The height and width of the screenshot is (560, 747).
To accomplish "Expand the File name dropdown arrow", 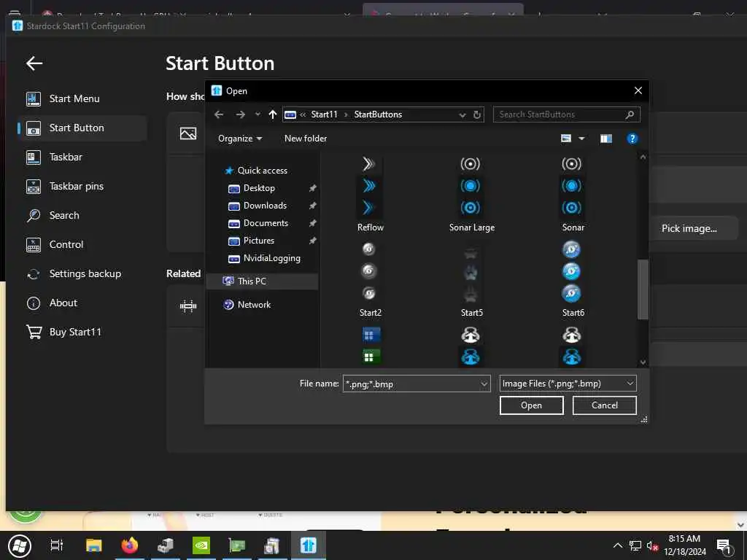I will coord(484,384).
